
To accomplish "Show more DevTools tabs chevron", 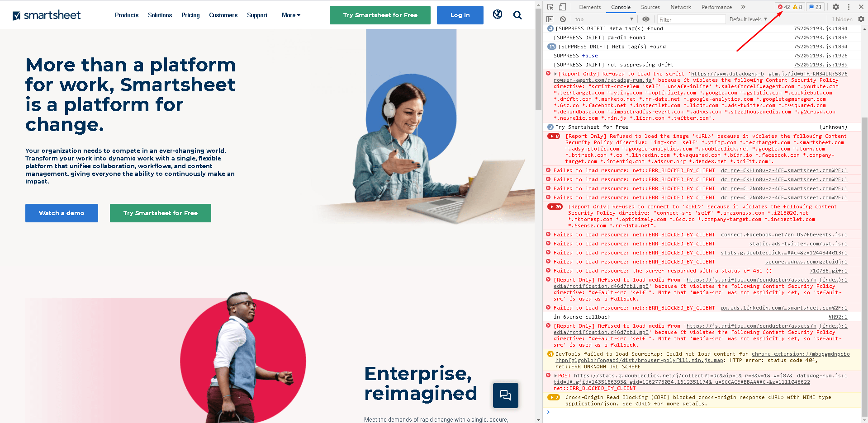I will pyautogui.click(x=743, y=7).
